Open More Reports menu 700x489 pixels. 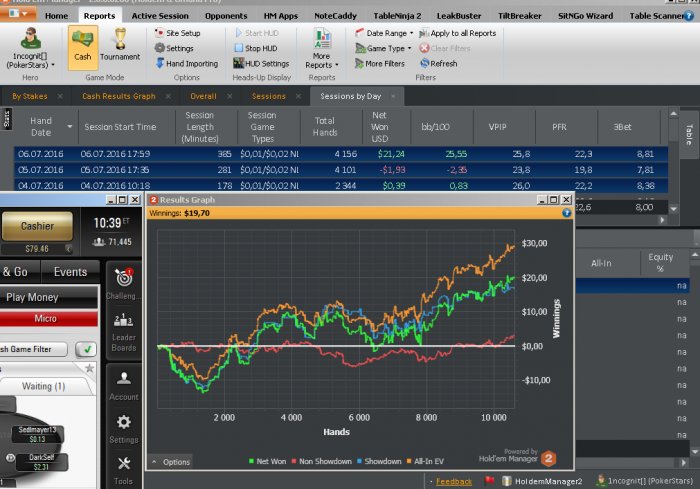tap(321, 48)
